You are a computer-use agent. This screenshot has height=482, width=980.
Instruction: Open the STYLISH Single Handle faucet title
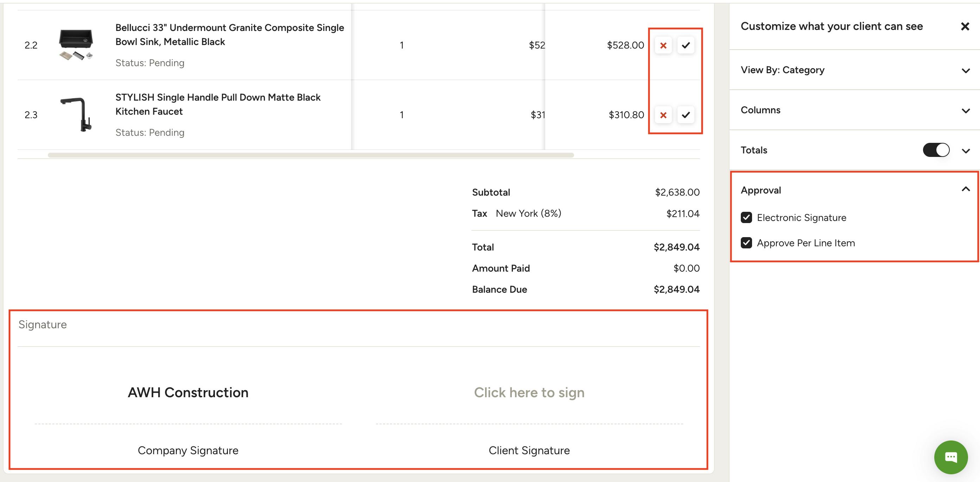click(218, 104)
